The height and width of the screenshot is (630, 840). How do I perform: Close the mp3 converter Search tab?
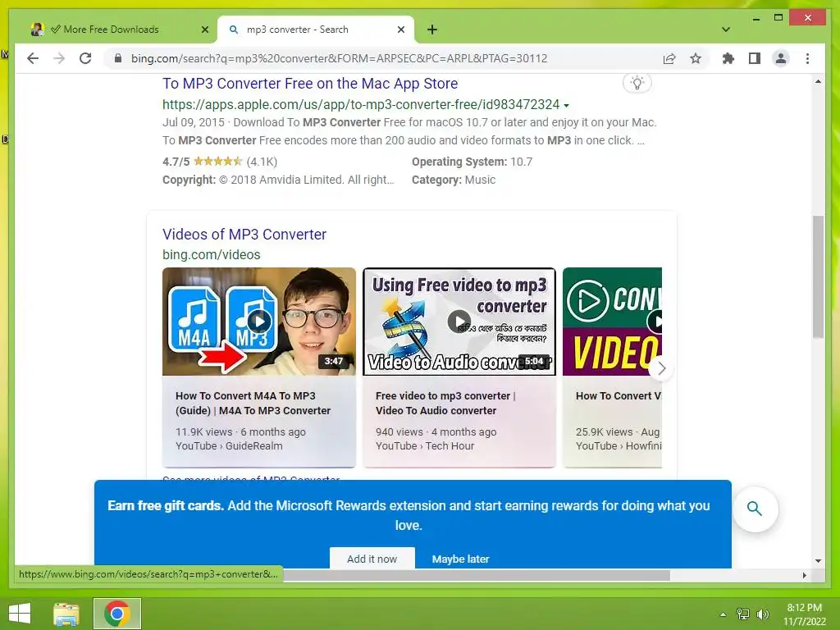400,30
